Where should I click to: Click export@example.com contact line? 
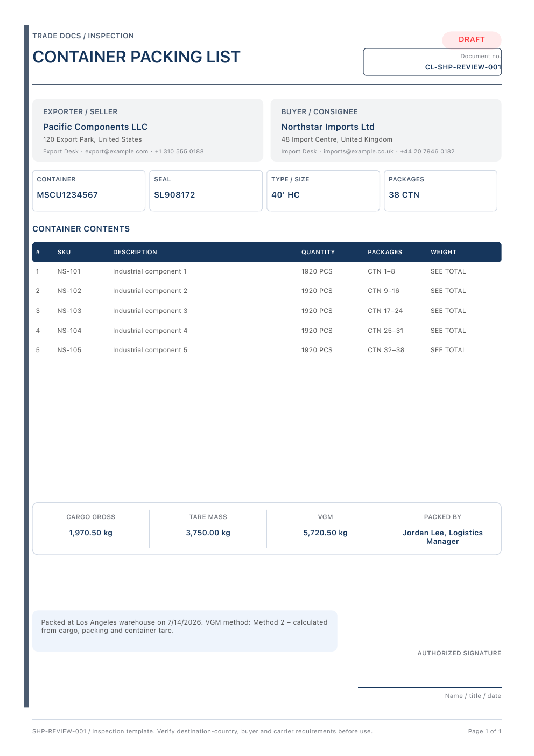click(123, 152)
